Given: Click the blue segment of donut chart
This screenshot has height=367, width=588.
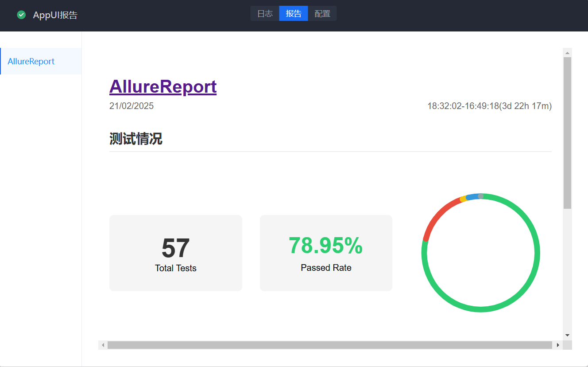Looking at the screenshot, I should click(x=472, y=197).
